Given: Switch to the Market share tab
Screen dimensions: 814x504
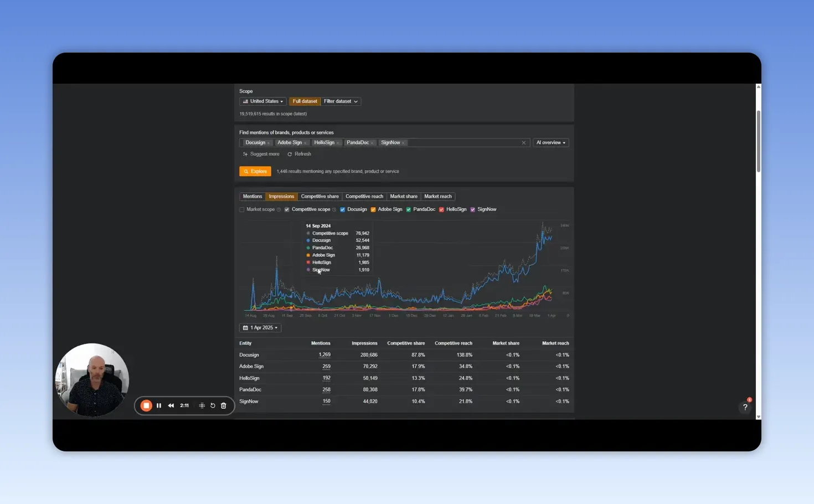Looking at the screenshot, I should click(x=404, y=197).
